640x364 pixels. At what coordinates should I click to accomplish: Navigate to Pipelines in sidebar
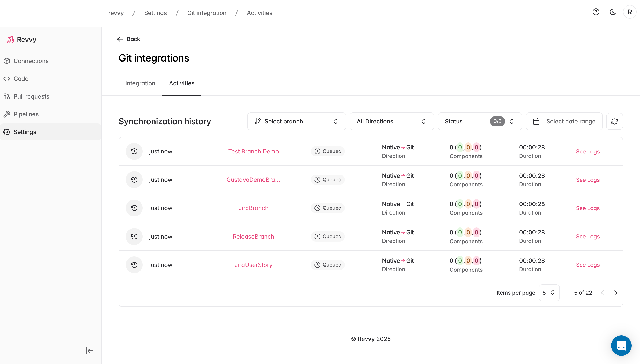26,114
